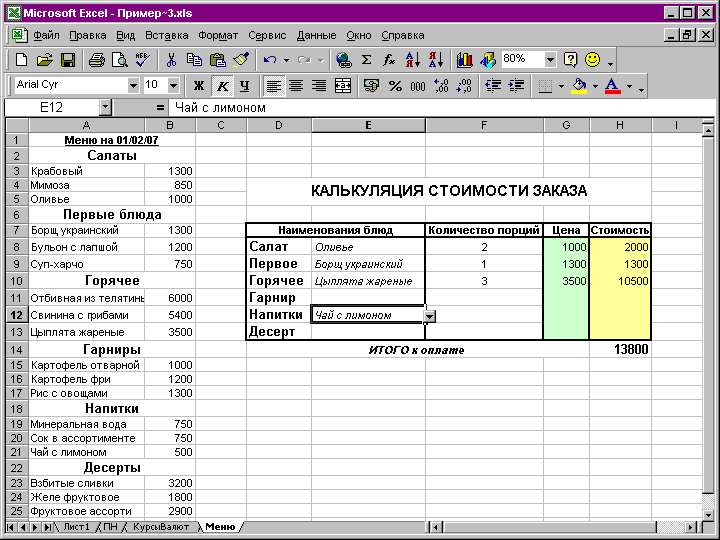
Task: Undo the last action arrow
Action: coord(270,60)
